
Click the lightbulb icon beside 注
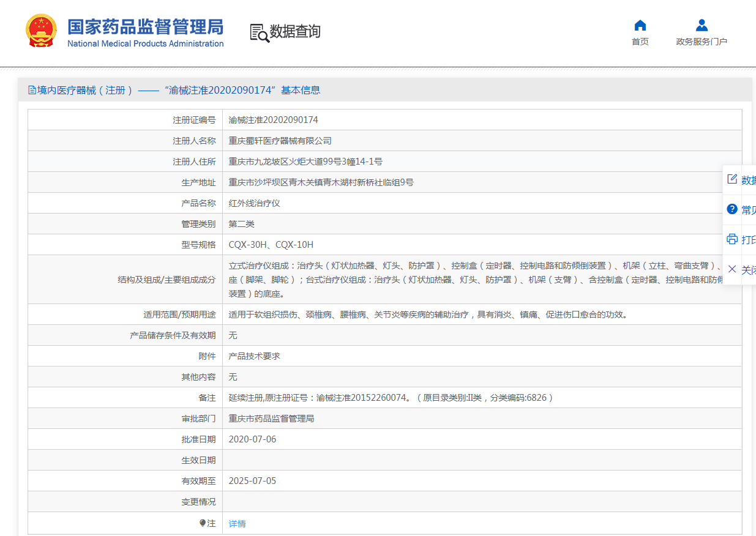(x=203, y=523)
